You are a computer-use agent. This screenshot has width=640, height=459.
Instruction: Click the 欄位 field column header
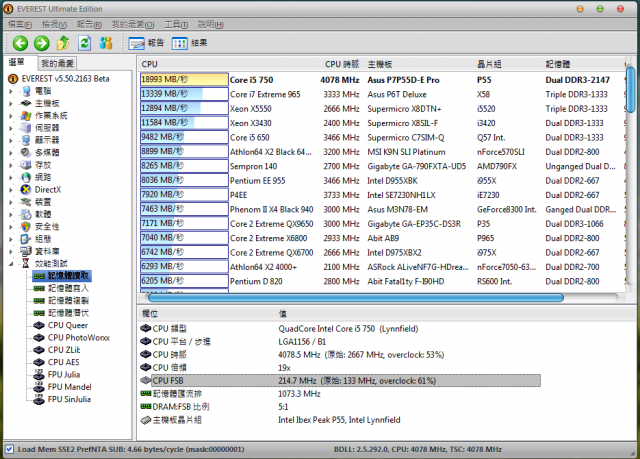pos(149,313)
